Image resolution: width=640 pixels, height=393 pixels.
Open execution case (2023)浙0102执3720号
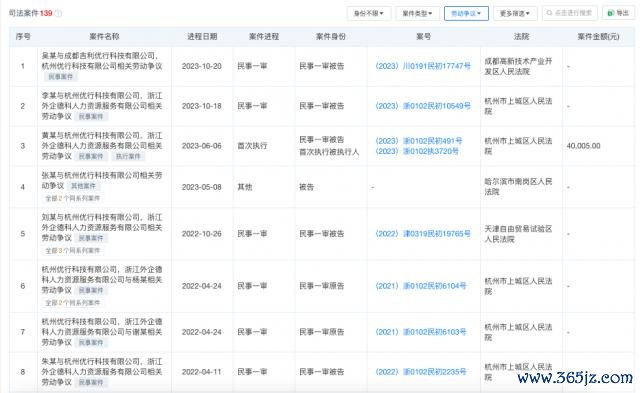coord(416,151)
